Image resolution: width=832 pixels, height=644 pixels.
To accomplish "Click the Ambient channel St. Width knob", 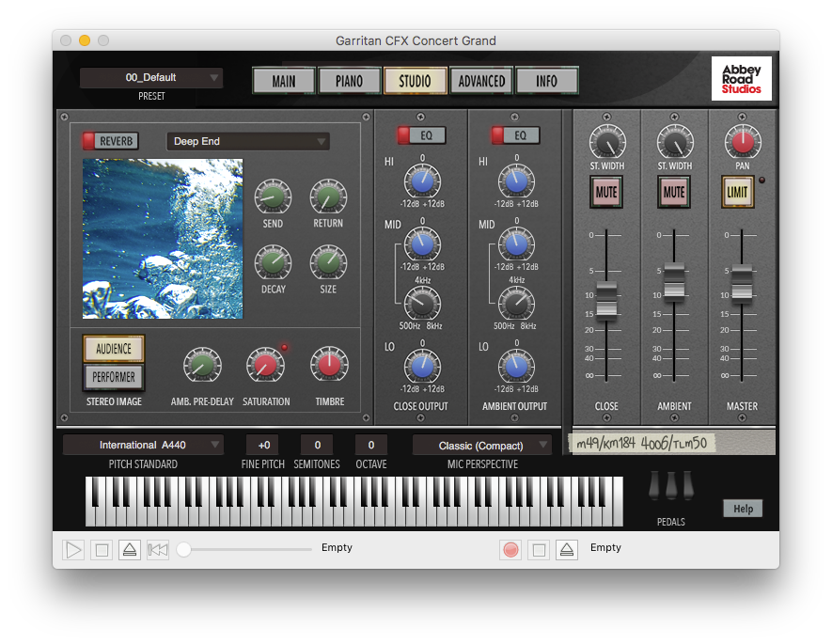I will pos(675,142).
